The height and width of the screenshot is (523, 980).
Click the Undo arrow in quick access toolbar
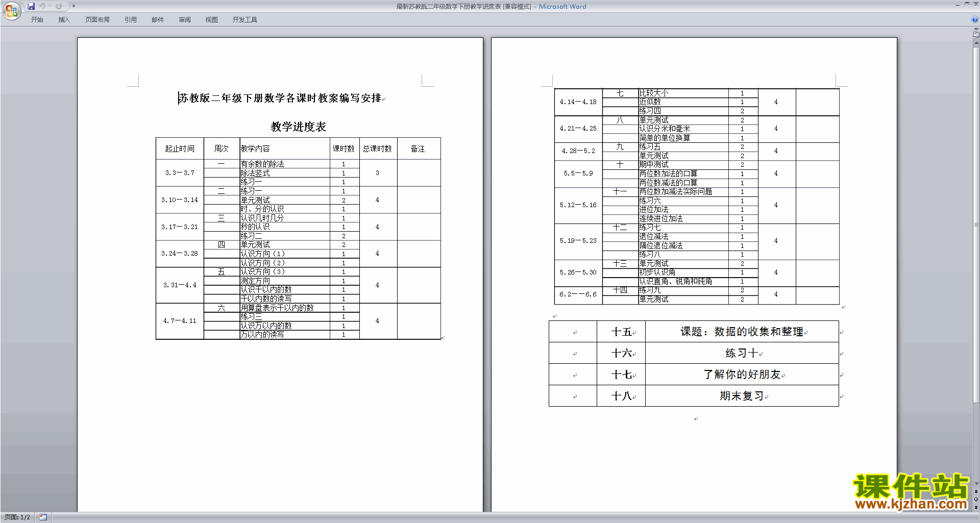coord(42,6)
